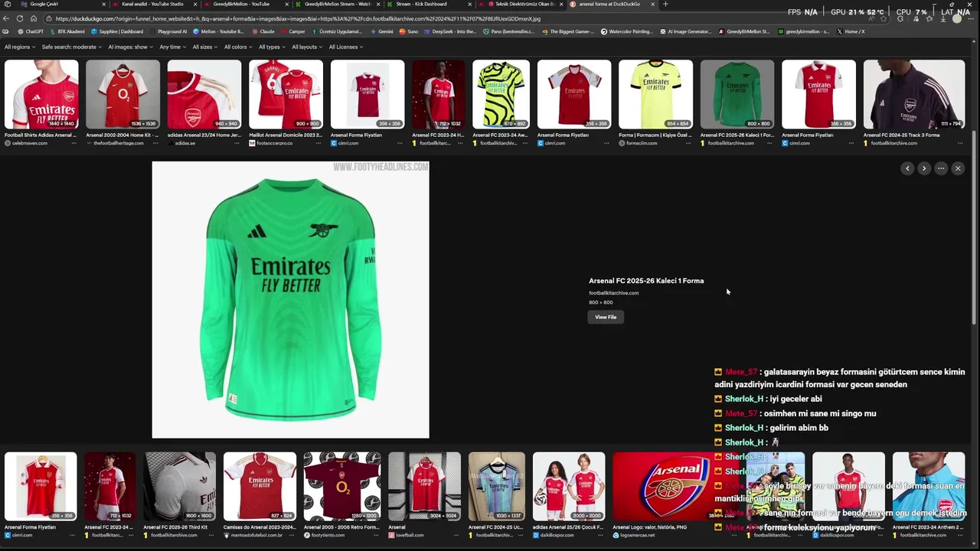The width and height of the screenshot is (980, 551).
Task: Open the Arsenal 2002-2004 Home Kit thumbnail
Action: pos(123,95)
